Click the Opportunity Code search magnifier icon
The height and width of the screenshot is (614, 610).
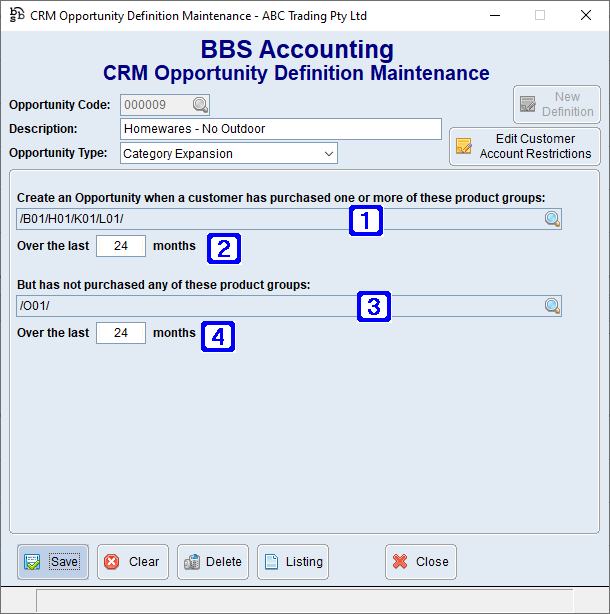200,105
